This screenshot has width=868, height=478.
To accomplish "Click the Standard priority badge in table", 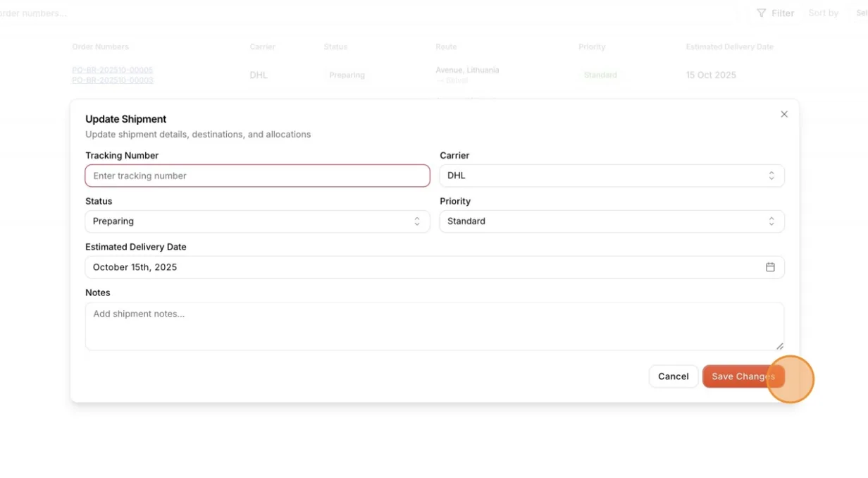I will [600, 75].
